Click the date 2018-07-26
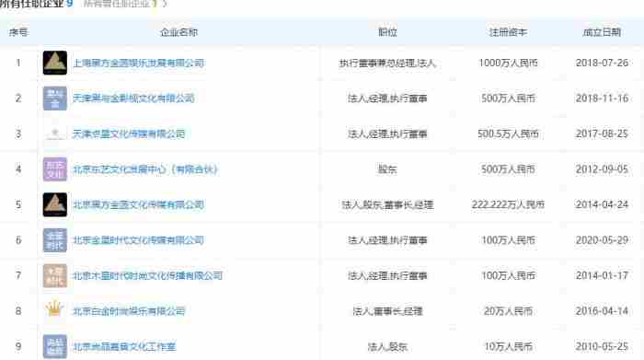This screenshot has height=360, width=644. click(x=602, y=63)
